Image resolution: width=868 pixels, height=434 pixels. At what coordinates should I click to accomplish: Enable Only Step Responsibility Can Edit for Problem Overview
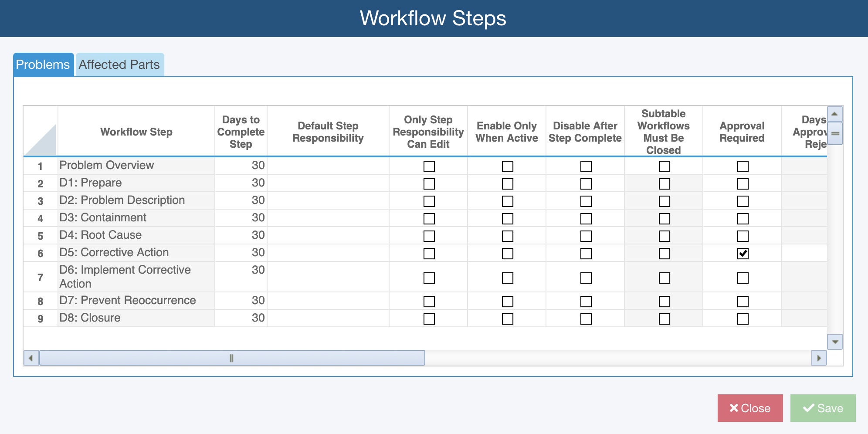(429, 166)
